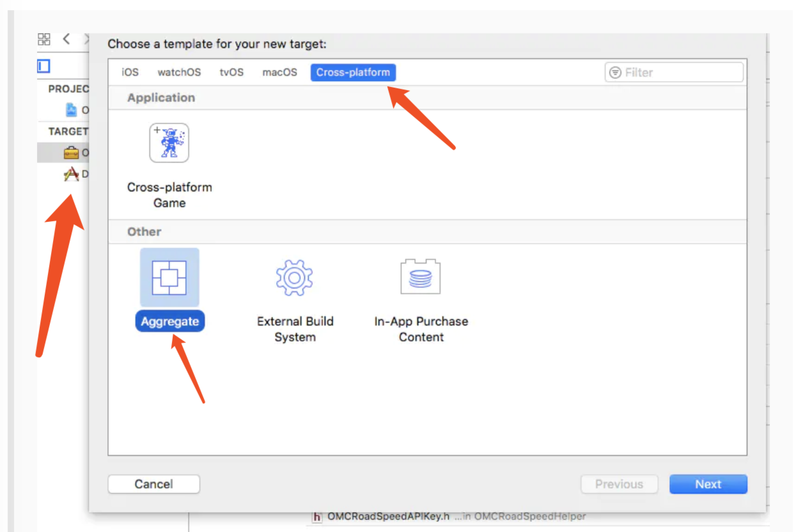Select the blue project file item

coord(72,110)
